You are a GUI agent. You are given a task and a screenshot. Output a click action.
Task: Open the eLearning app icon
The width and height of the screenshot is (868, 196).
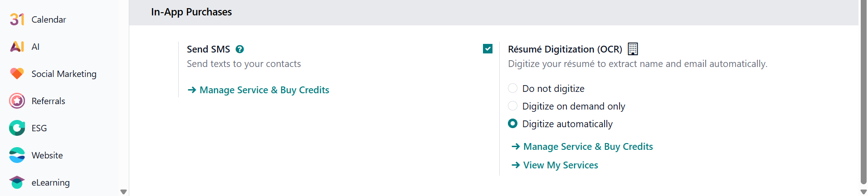click(17, 182)
